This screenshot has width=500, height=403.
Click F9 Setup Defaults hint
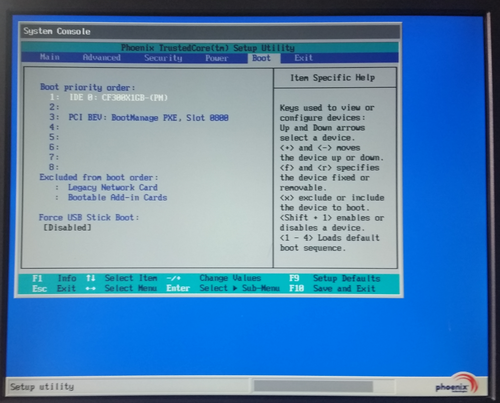coord(335,278)
